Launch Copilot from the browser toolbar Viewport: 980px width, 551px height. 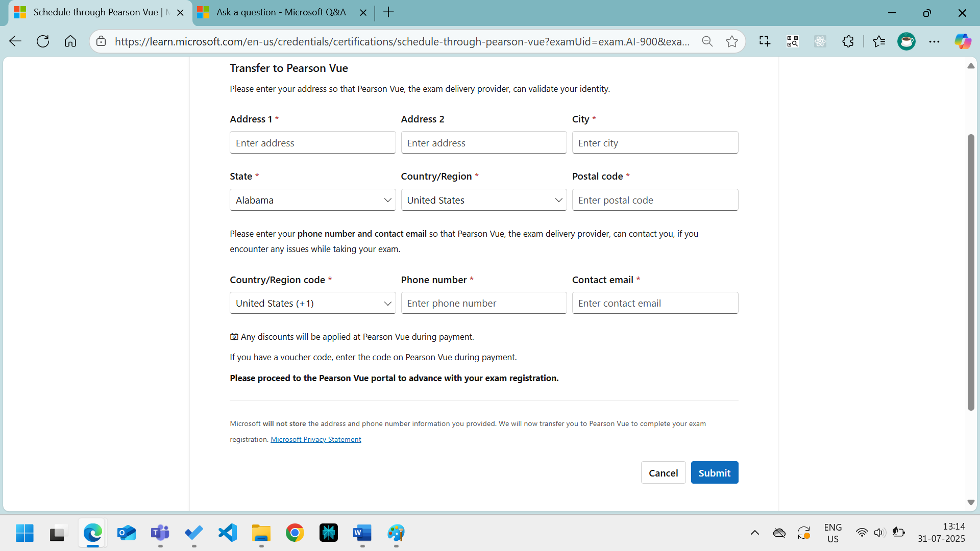[963, 41]
